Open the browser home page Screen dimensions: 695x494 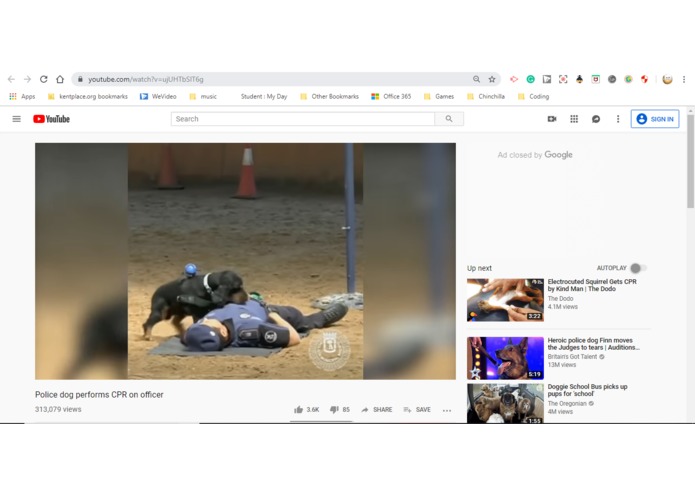[60, 79]
